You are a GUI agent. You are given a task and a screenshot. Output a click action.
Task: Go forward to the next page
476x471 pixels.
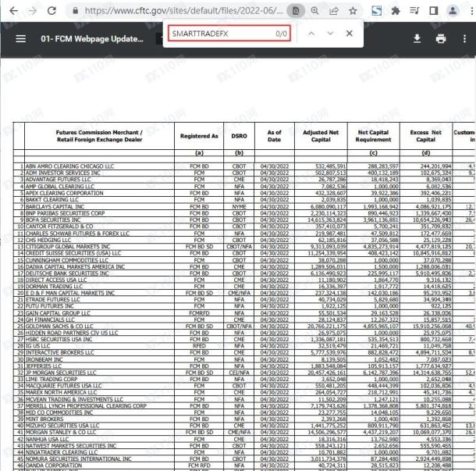tap(32, 11)
